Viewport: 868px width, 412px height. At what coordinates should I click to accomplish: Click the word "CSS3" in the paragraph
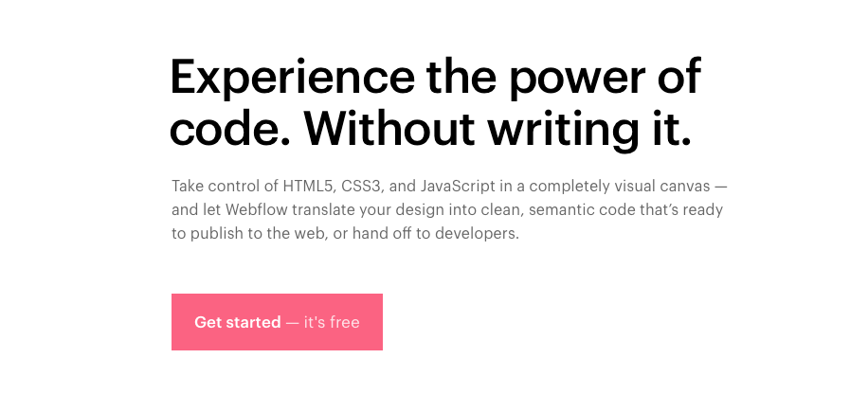pyautogui.click(x=362, y=186)
